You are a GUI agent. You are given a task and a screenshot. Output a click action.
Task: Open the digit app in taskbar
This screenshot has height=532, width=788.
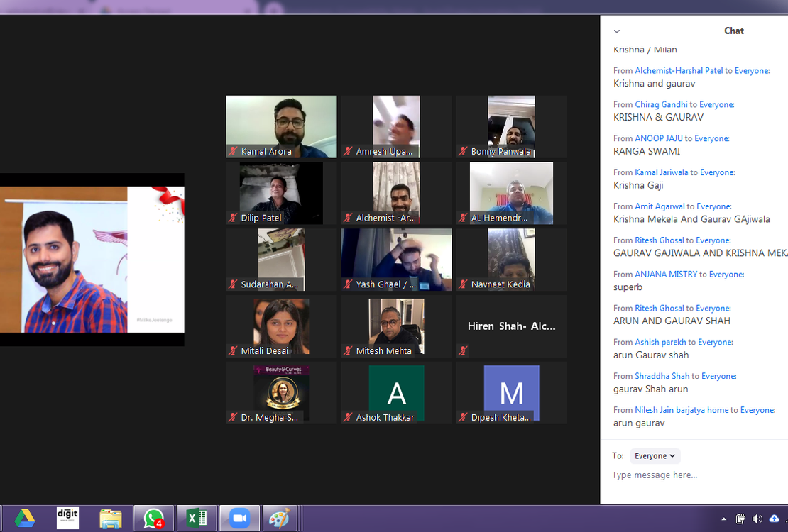67,519
